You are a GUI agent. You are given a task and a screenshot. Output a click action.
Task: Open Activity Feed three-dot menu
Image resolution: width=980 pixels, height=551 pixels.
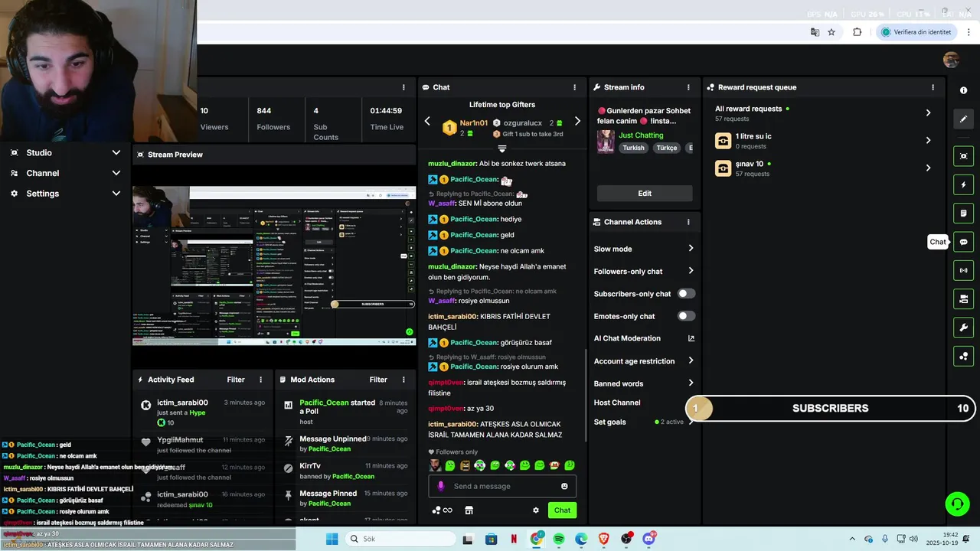260,380
